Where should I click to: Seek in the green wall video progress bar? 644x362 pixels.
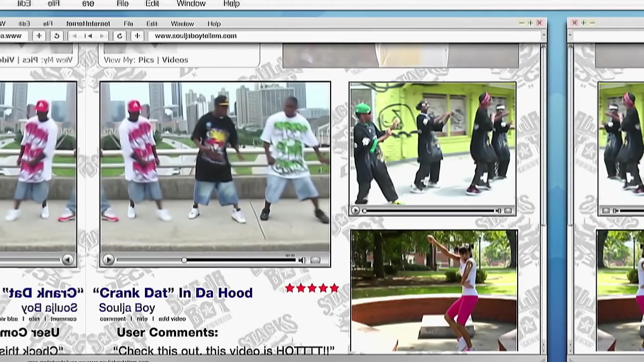tap(428, 211)
